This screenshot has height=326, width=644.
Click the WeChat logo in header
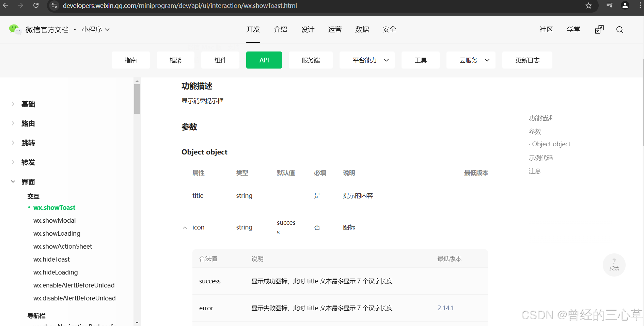click(x=15, y=29)
